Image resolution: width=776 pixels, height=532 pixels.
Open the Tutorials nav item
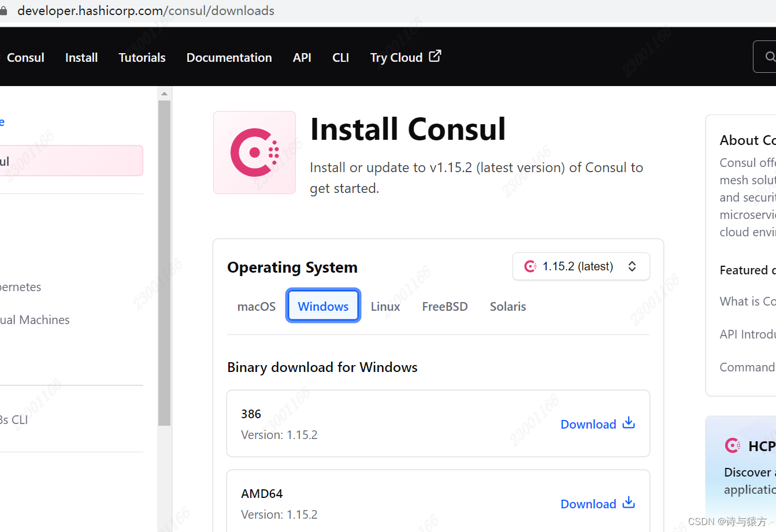coord(142,58)
